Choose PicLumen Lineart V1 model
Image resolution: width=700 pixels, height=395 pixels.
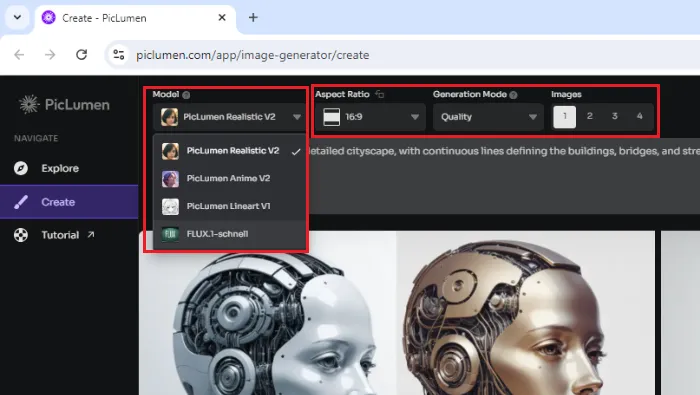(x=230, y=206)
